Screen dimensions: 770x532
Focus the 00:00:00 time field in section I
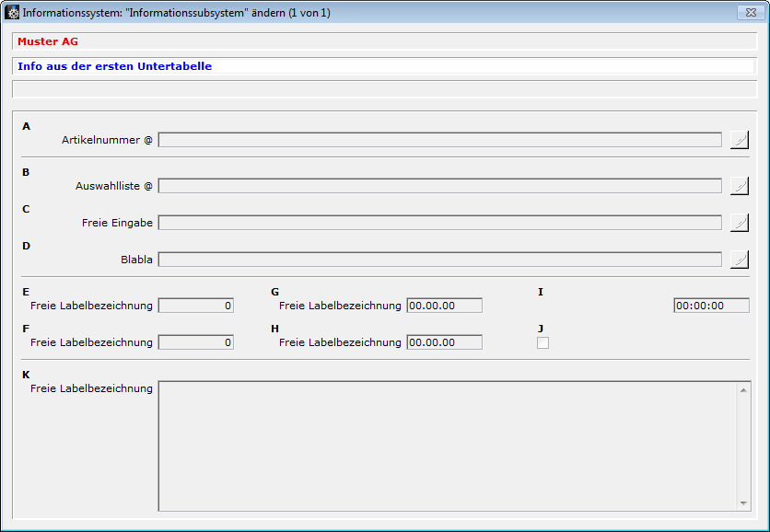tap(710, 306)
